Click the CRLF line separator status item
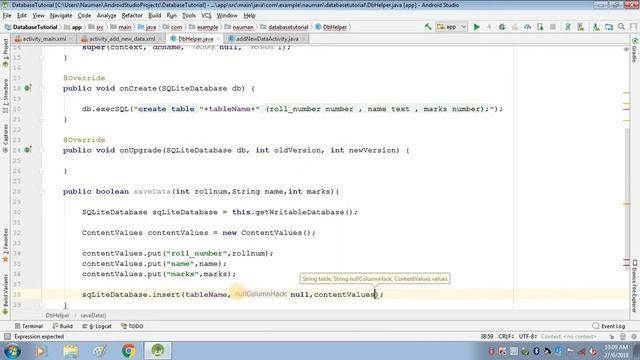640x360 pixels. pos(506,336)
